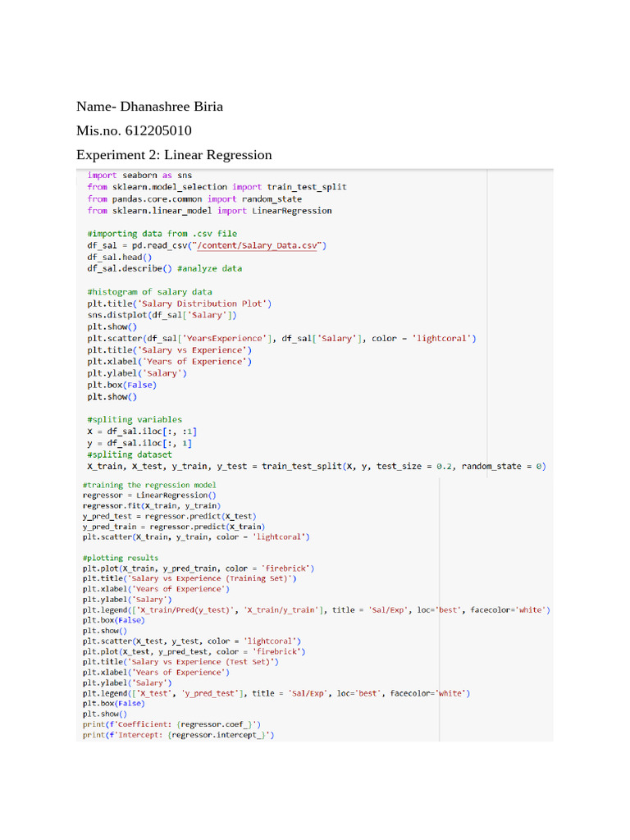The image size is (630, 840).
Task: Click the line 'regressor = LinearRegression()'
Action: point(149,495)
